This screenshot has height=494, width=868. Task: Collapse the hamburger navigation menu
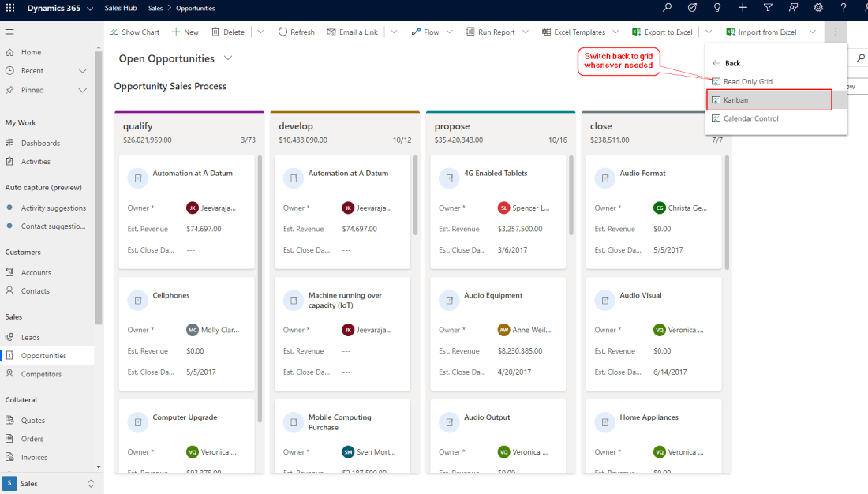[10, 32]
